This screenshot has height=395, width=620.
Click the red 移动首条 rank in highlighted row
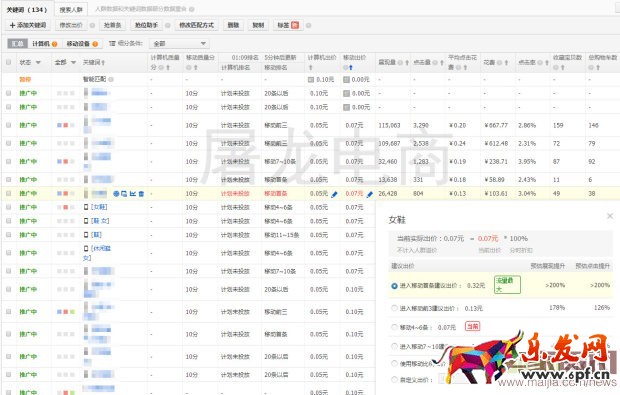276,194
